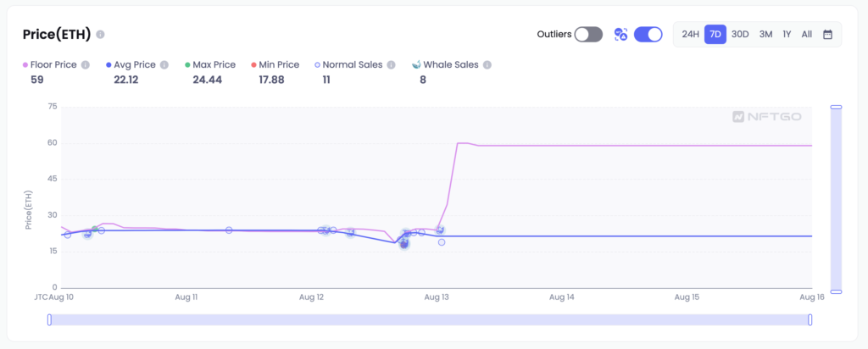Select the 30D time range
Viewport: 868px width, 349px height.
click(740, 35)
